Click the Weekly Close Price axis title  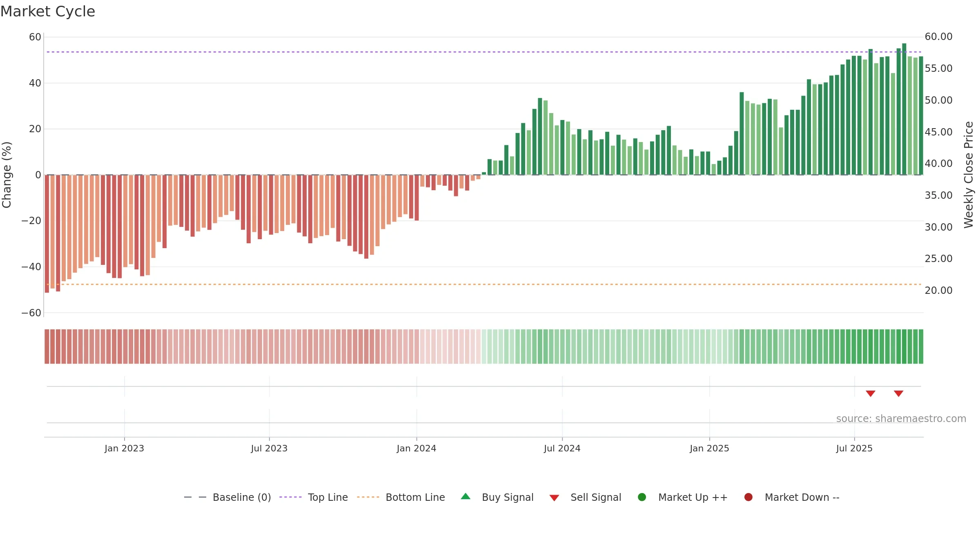click(x=969, y=175)
